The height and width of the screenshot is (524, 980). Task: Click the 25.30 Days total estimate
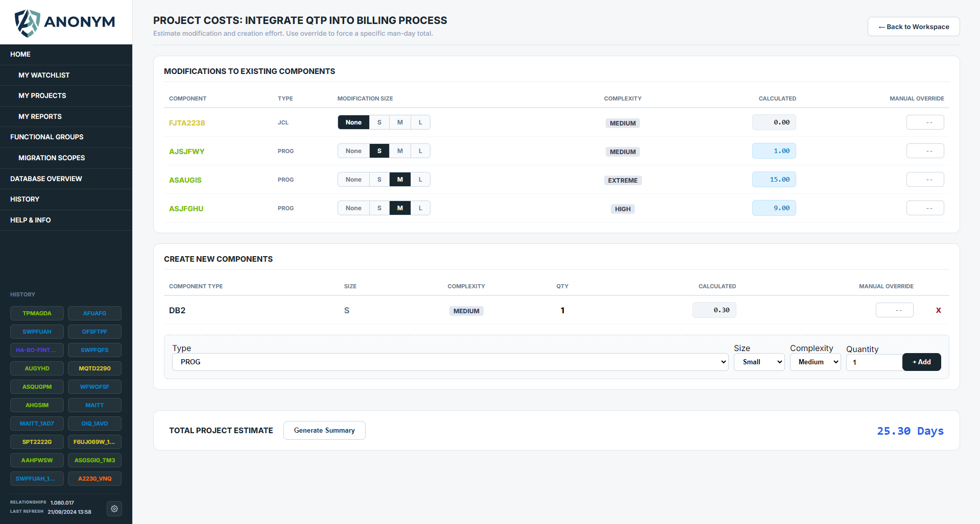click(x=910, y=431)
